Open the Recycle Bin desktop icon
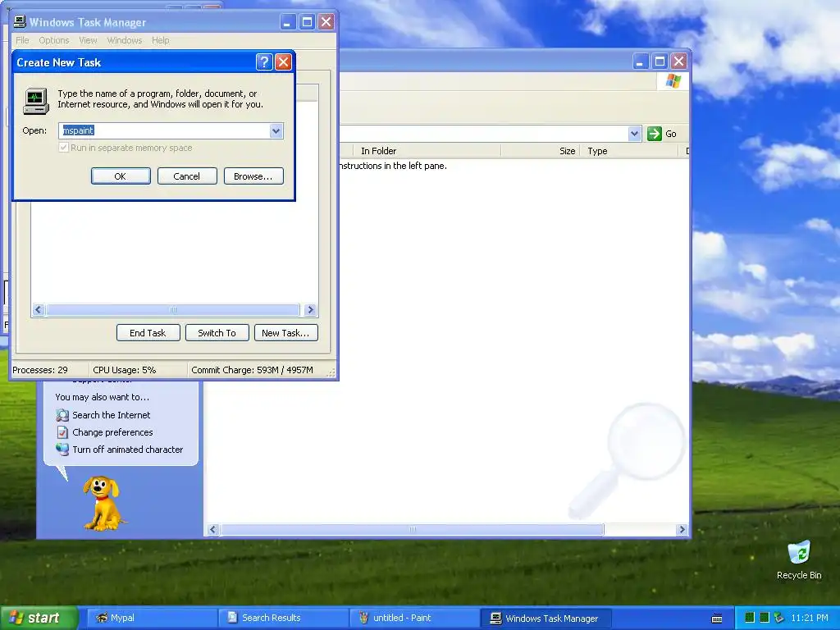 pyautogui.click(x=799, y=559)
